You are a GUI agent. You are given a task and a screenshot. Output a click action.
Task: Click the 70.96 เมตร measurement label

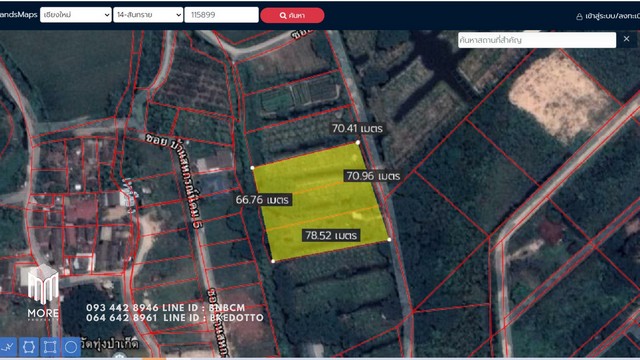pyautogui.click(x=373, y=176)
